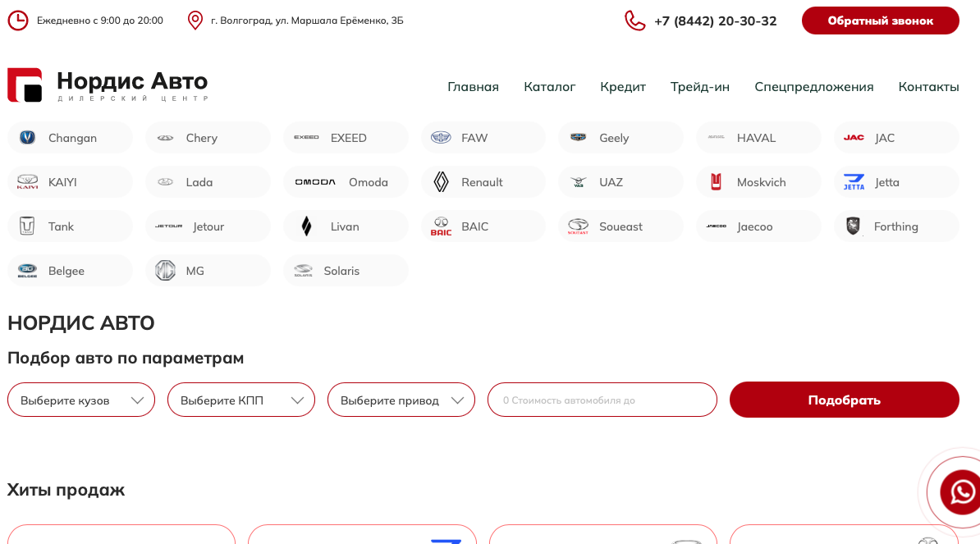
Task: Click the UAZ brand logo icon
Action: (578, 182)
